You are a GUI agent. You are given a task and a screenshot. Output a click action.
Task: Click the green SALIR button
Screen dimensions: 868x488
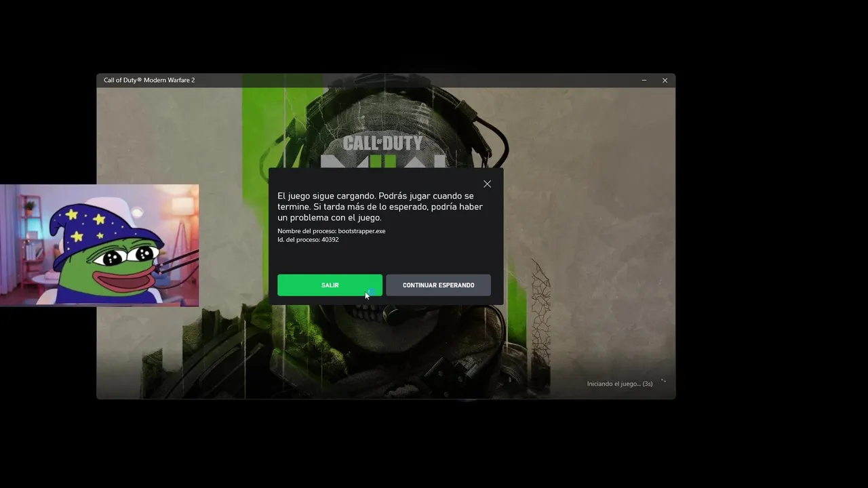click(x=330, y=285)
